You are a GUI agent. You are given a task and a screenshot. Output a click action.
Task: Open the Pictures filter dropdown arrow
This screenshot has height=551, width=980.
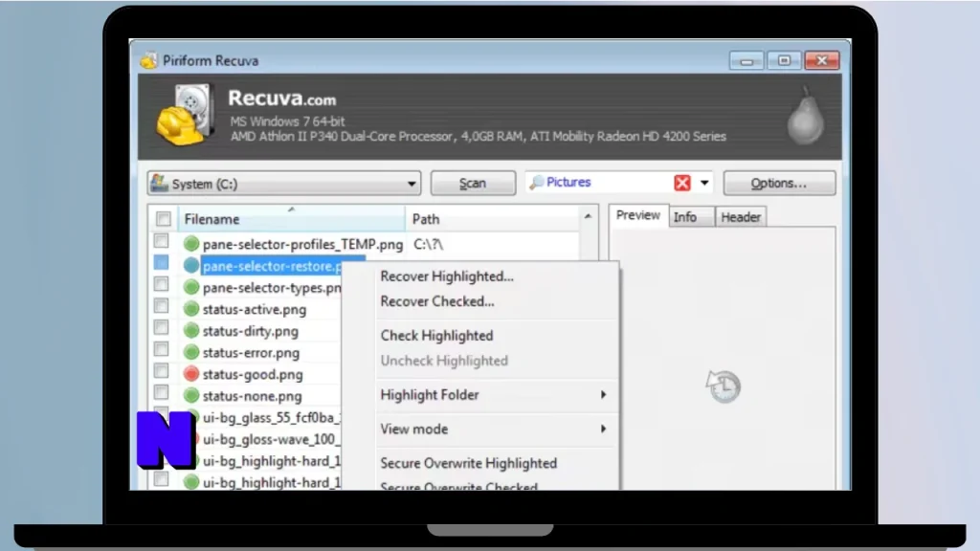[704, 183]
